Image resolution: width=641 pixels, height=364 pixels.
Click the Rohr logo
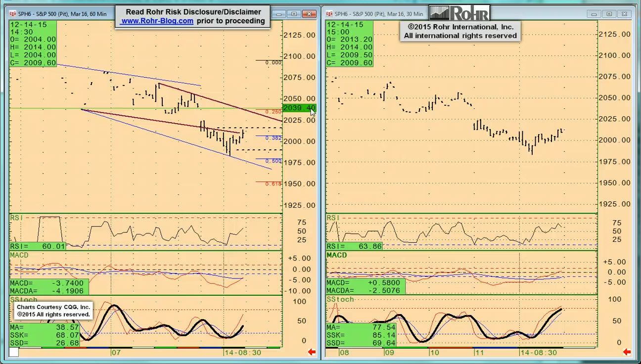click(x=460, y=13)
